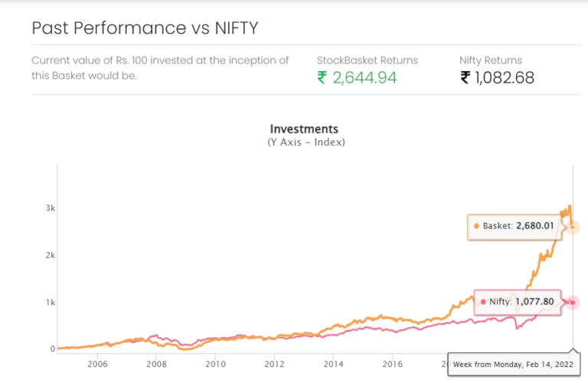Click the Investments chart title
The image size is (588, 383).
pos(304,129)
